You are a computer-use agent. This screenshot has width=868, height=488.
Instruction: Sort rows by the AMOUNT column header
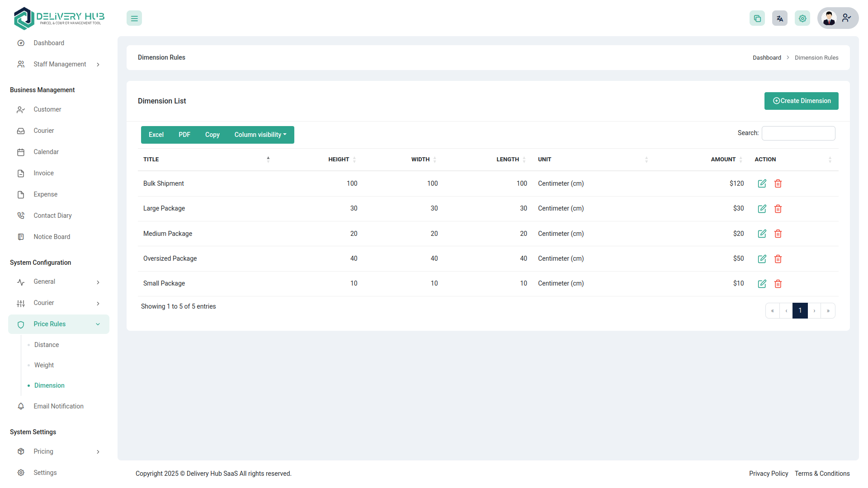click(x=724, y=159)
